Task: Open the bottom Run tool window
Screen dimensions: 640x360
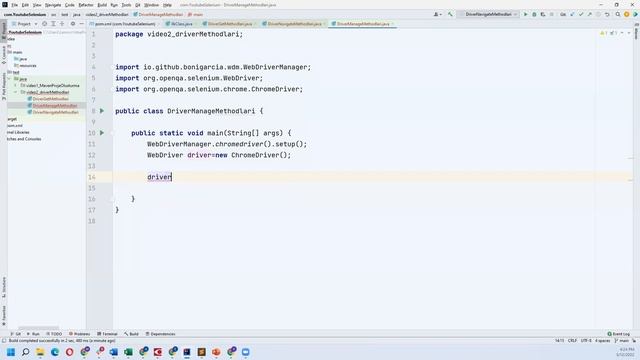Action: 33,334
